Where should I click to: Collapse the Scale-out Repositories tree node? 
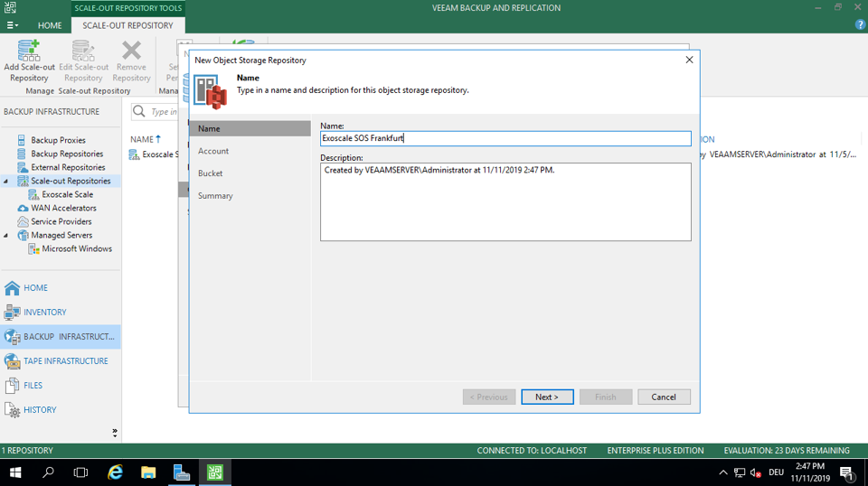6,182
